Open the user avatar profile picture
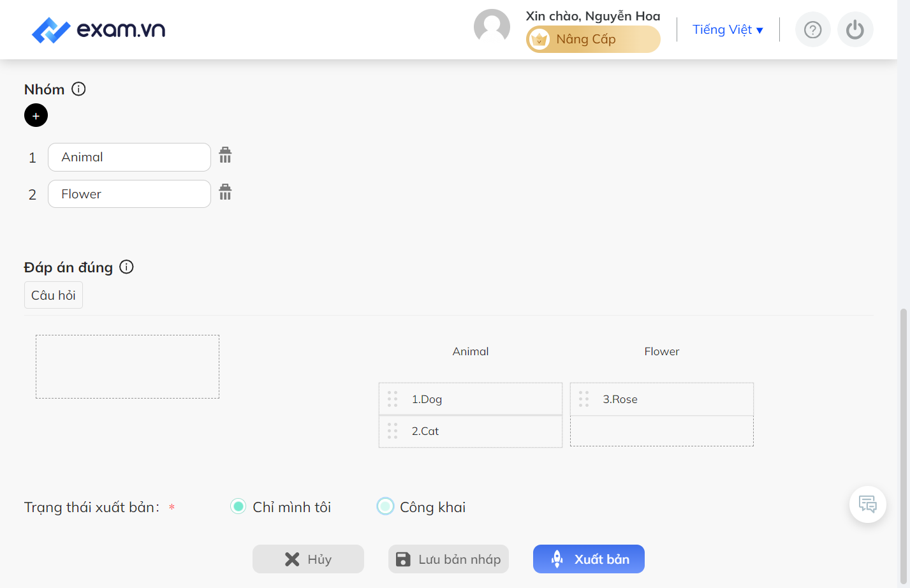The width and height of the screenshot is (910, 588). pyautogui.click(x=492, y=27)
